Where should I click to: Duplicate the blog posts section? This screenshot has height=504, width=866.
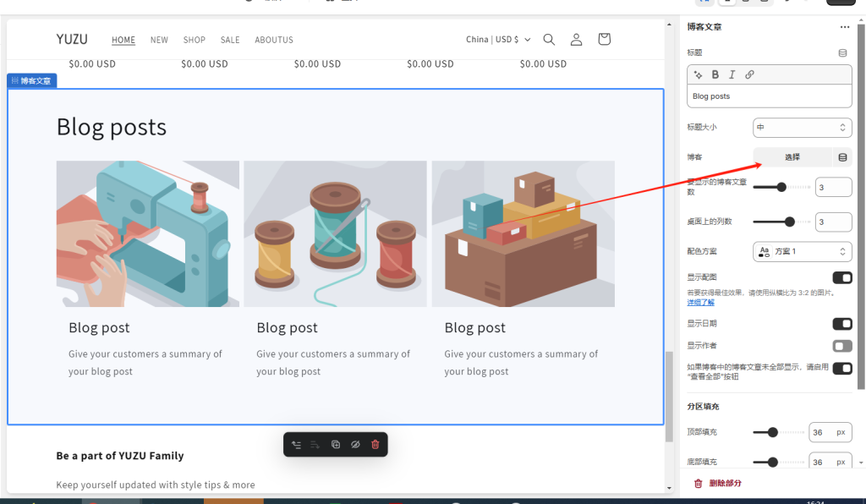click(336, 445)
